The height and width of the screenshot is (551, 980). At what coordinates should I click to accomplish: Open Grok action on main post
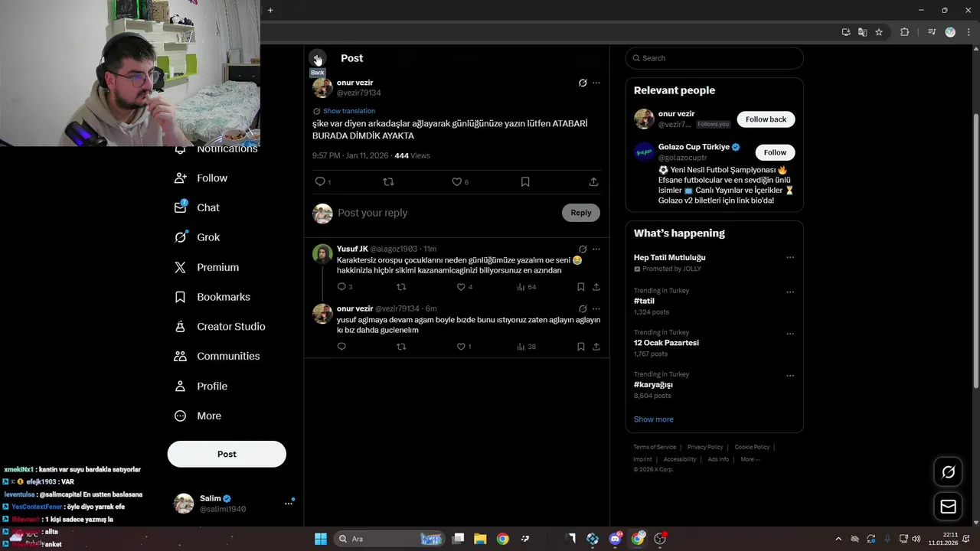pyautogui.click(x=583, y=83)
